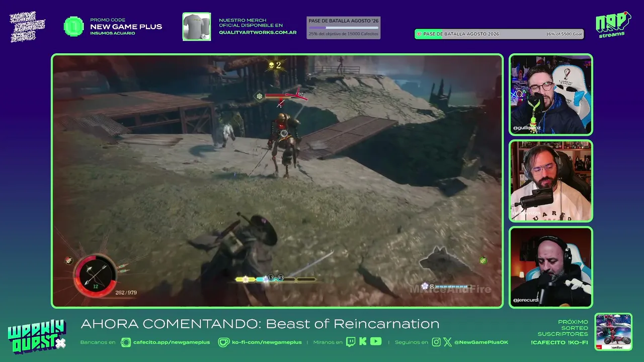Select the @jerecurci webcam feed

click(551, 267)
